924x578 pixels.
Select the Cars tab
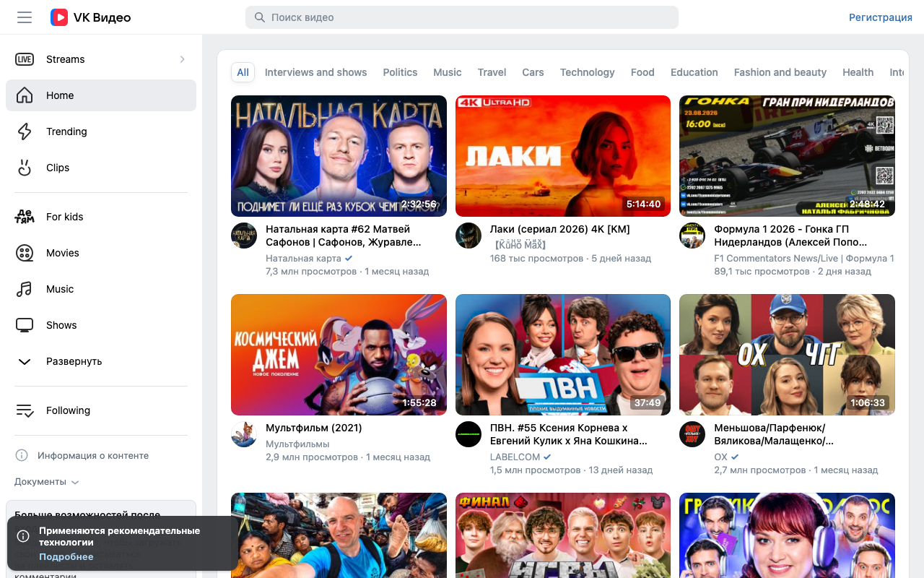533,72
